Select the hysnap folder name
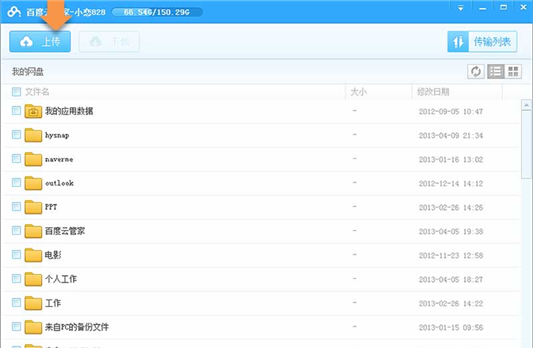The image size is (533, 361). point(57,135)
